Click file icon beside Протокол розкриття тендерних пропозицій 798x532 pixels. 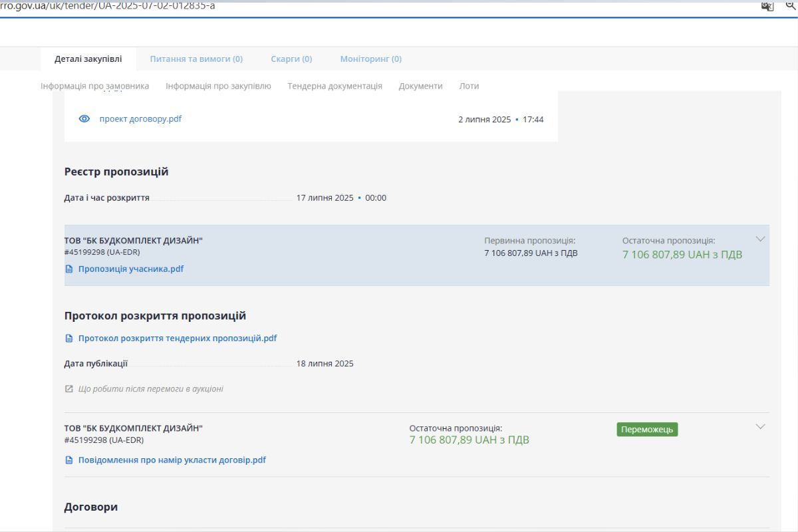pyautogui.click(x=69, y=338)
